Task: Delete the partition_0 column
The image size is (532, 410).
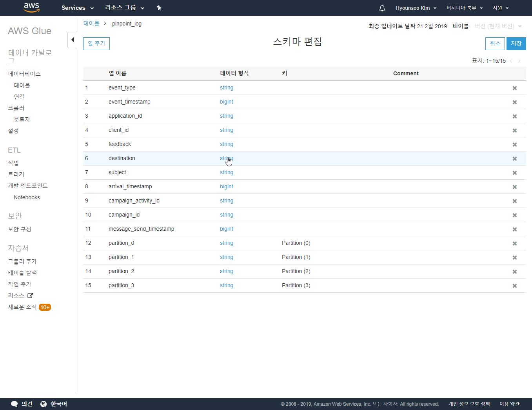Action: (x=515, y=243)
